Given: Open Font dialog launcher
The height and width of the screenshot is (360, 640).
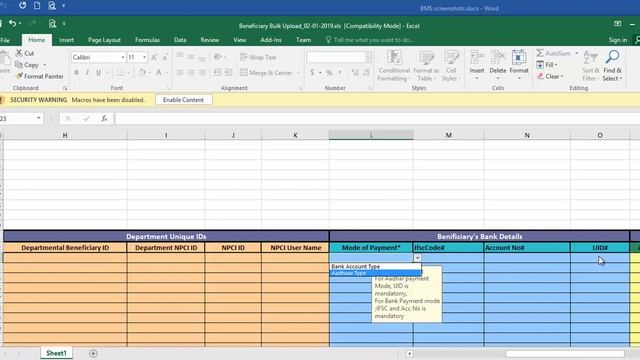Looking at the screenshot, I should 169,88.
